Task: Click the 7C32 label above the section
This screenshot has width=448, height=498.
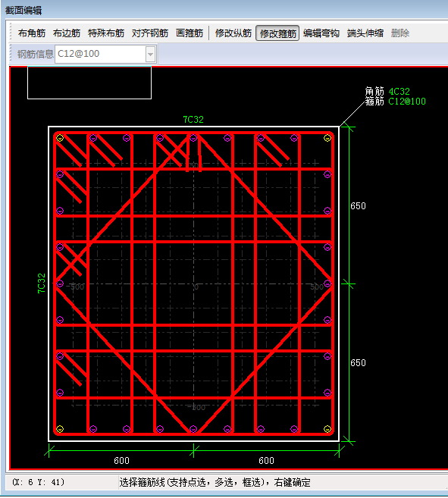Action: [193, 120]
